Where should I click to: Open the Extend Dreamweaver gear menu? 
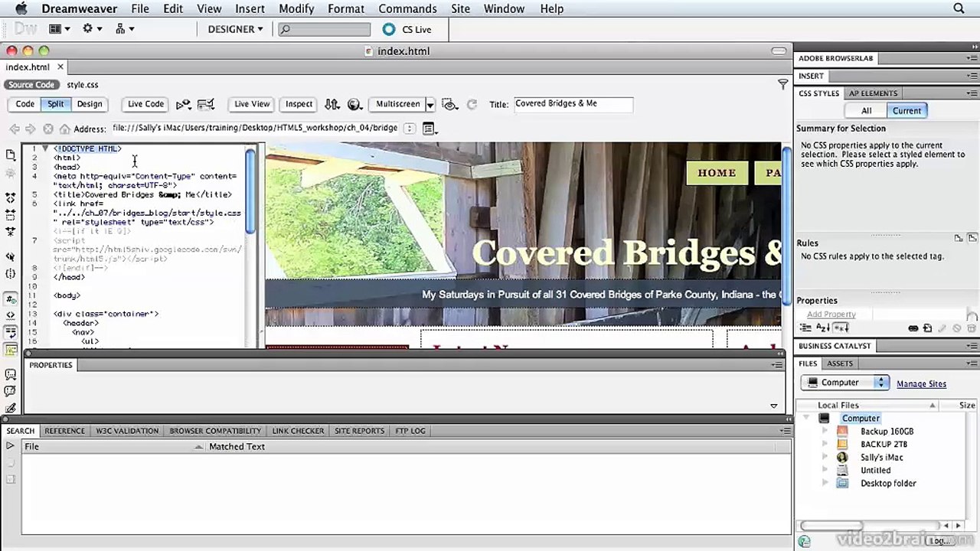pyautogui.click(x=92, y=29)
